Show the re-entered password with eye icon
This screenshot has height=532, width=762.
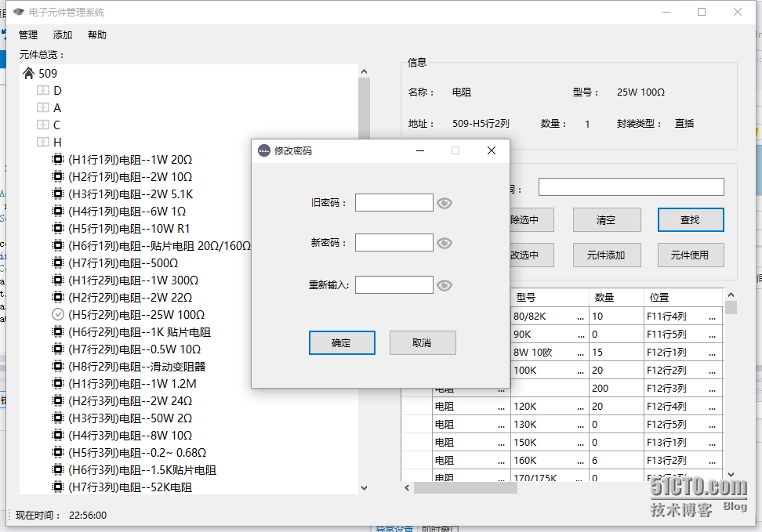coord(444,285)
